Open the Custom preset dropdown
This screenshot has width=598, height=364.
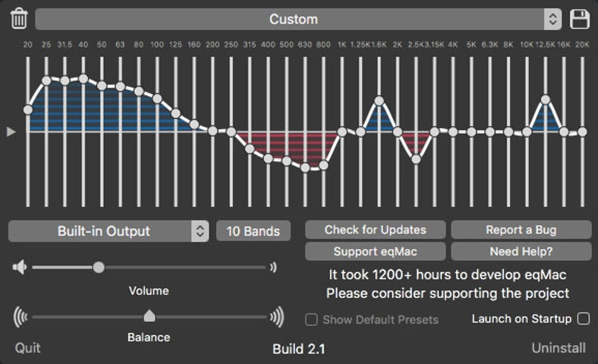click(x=298, y=19)
